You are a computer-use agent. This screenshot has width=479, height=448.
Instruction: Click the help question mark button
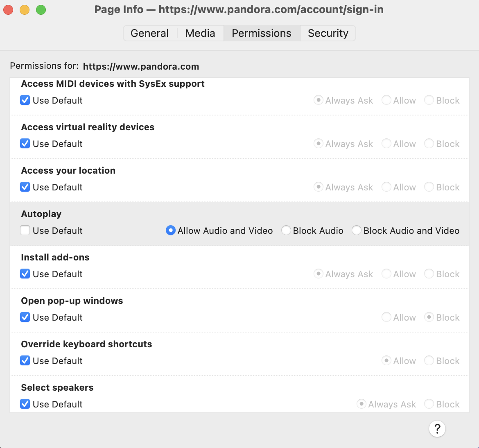[437, 429]
